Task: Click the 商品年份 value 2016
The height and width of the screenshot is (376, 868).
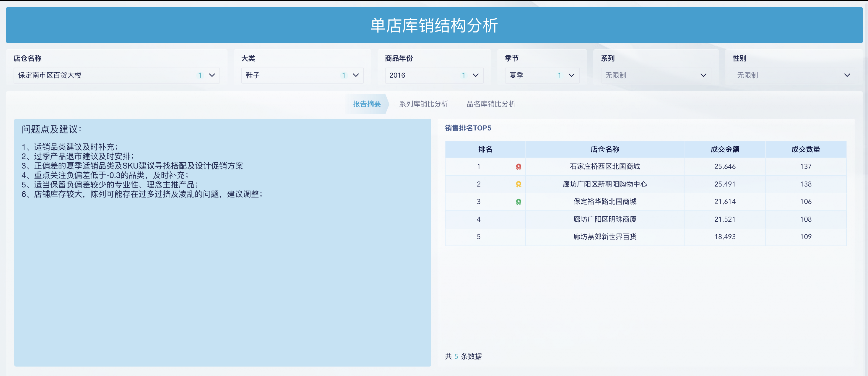Action: coord(398,75)
